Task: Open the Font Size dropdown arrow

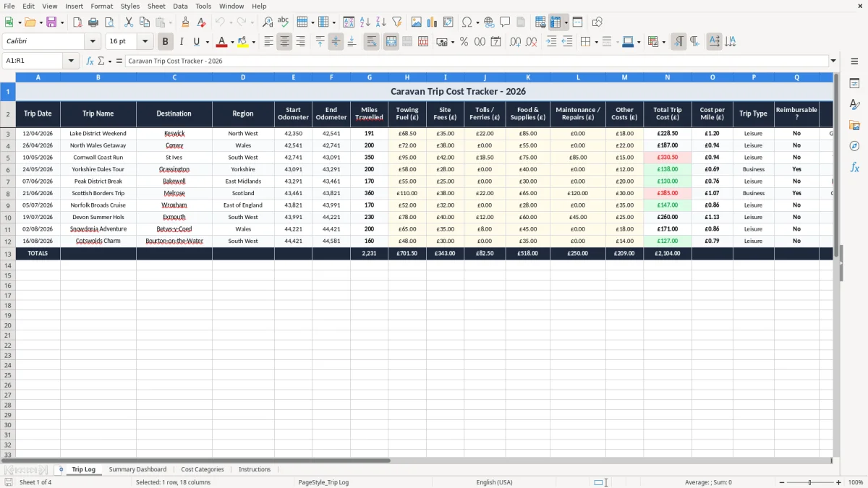Action: tap(145, 41)
